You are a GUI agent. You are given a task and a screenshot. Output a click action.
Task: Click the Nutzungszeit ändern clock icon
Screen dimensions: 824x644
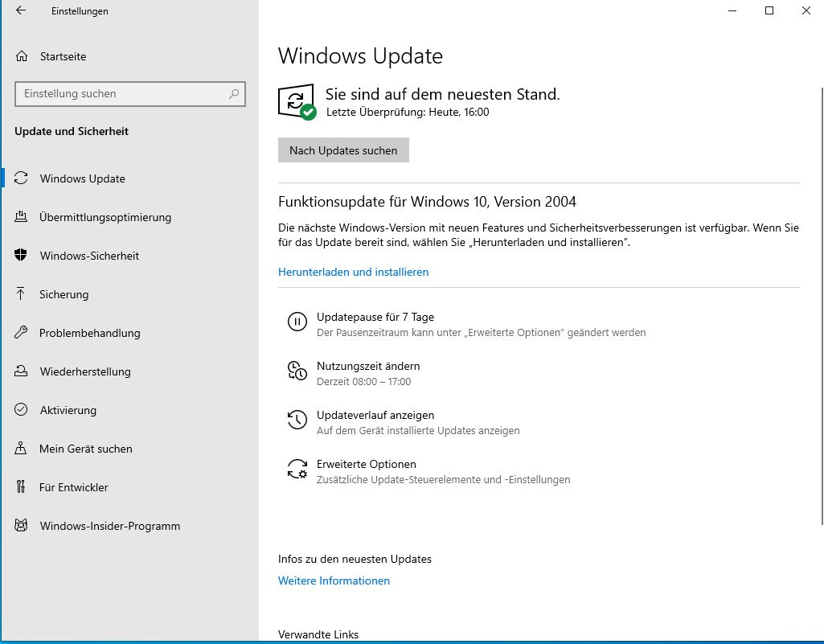[x=297, y=371]
